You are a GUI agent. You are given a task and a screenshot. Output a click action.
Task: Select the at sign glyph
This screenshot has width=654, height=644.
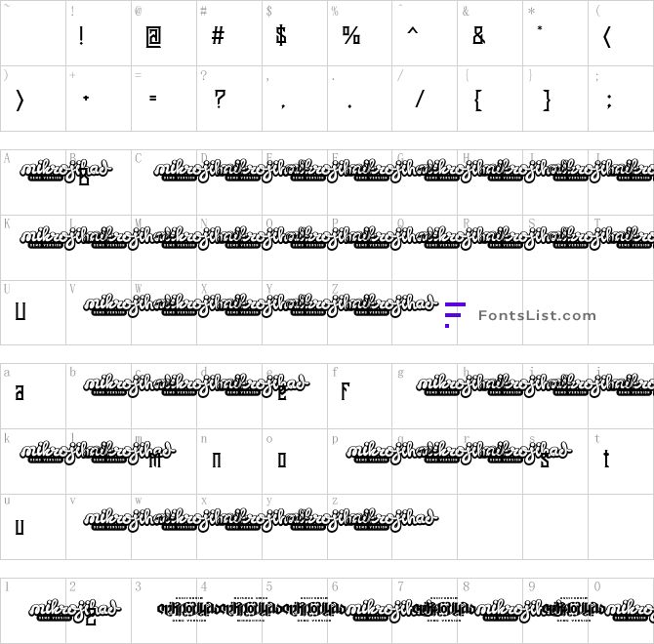pyautogui.click(x=152, y=37)
